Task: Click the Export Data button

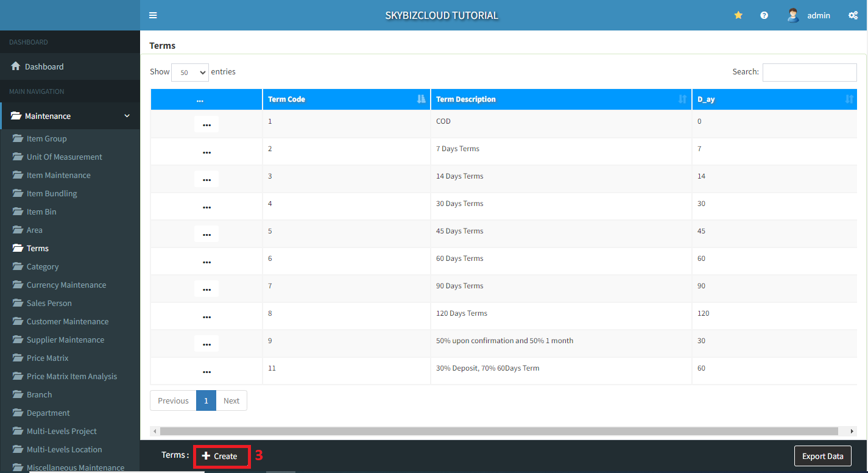Action: click(x=822, y=456)
